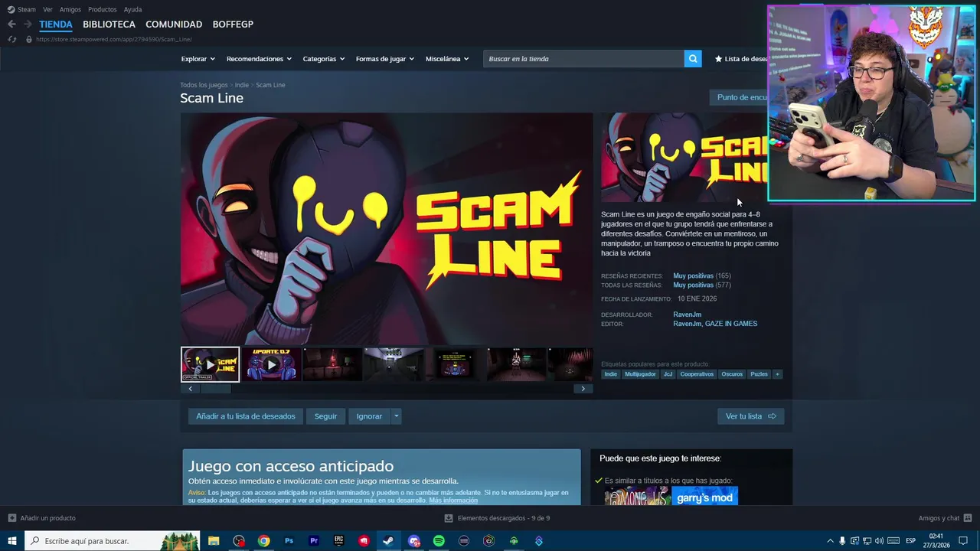Click the Seguir button

tap(325, 416)
